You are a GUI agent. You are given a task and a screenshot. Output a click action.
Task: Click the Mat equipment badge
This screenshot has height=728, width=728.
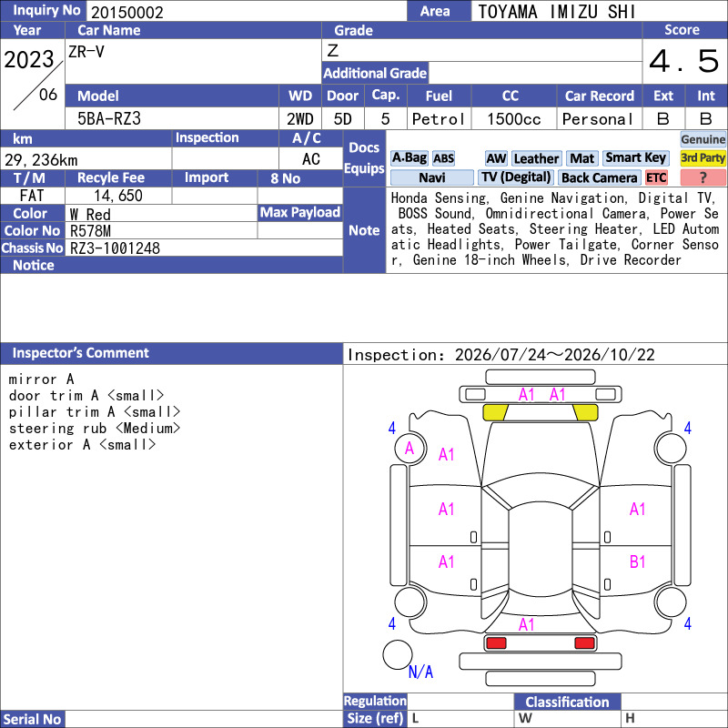[x=581, y=158]
